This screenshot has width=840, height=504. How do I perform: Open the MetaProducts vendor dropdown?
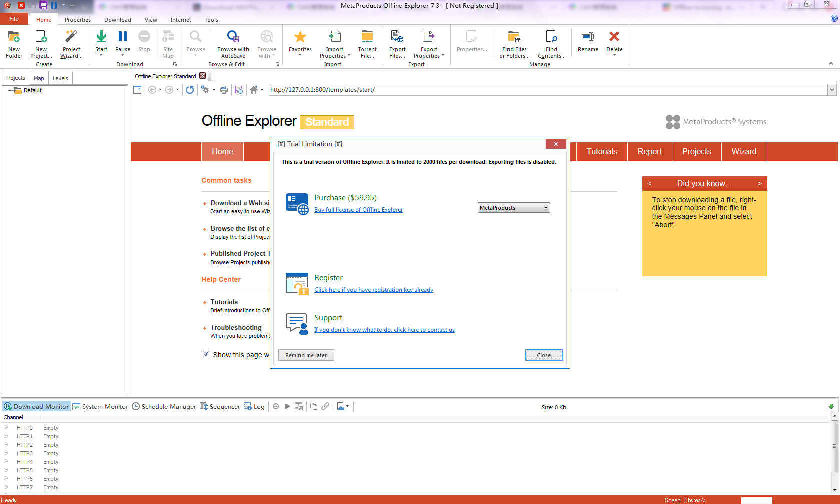pos(514,208)
